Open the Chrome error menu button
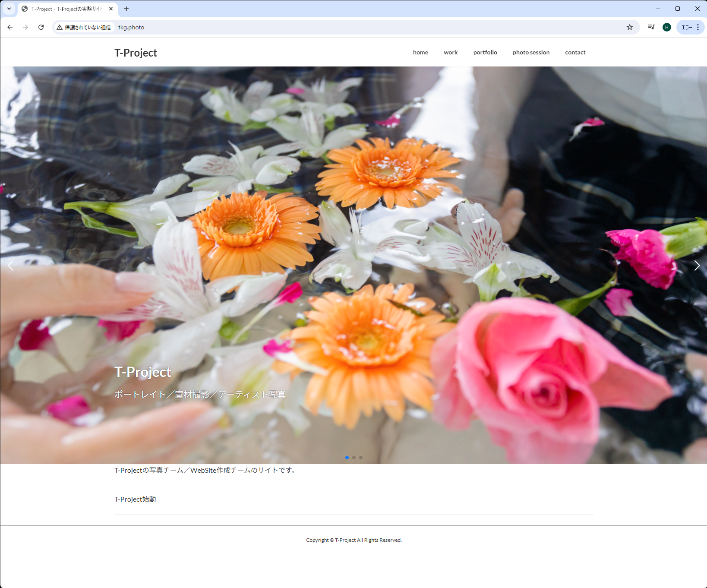This screenshot has width=707, height=588. (691, 27)
